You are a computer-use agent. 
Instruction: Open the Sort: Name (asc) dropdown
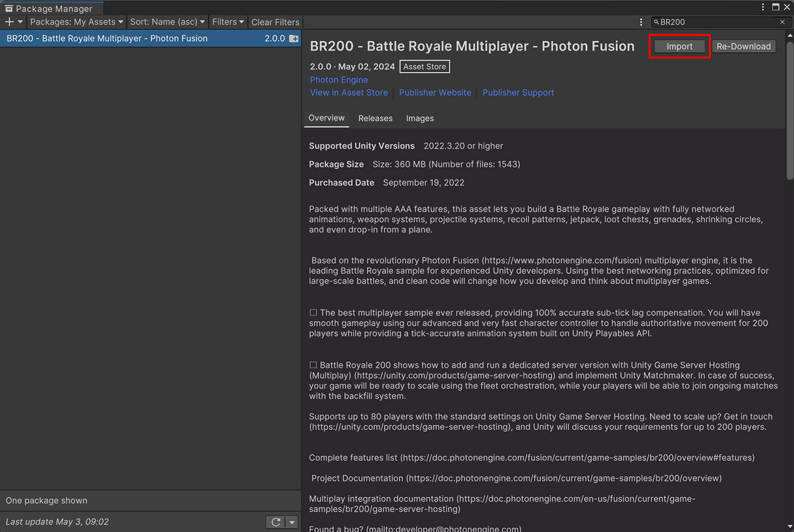pyautogui.click(x=167, y=22)
